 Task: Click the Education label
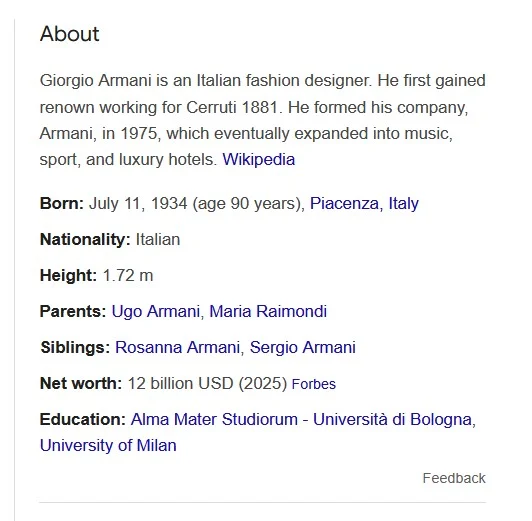click(83, 420)
